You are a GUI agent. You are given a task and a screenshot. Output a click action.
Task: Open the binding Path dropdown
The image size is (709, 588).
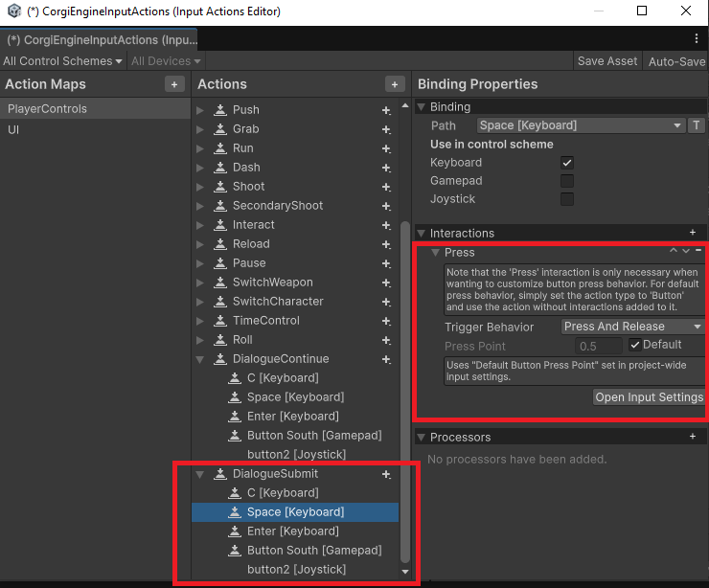[580, 125]
